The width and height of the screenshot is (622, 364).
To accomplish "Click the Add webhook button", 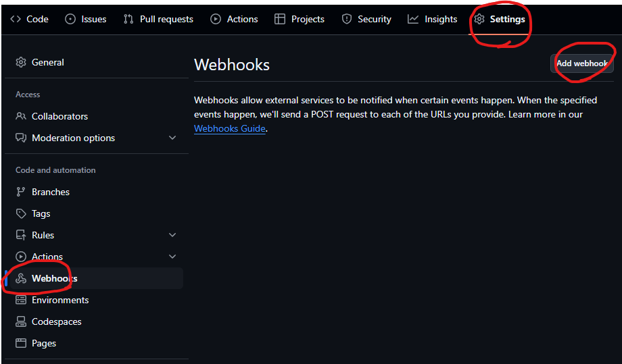I will pos(582,63).
